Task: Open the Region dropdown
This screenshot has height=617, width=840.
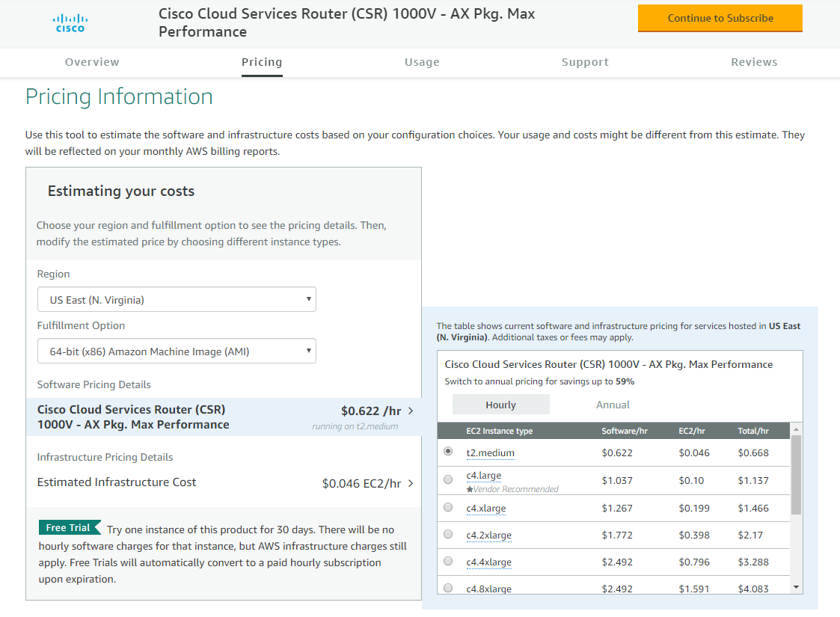Action: [x=177, y=300]
